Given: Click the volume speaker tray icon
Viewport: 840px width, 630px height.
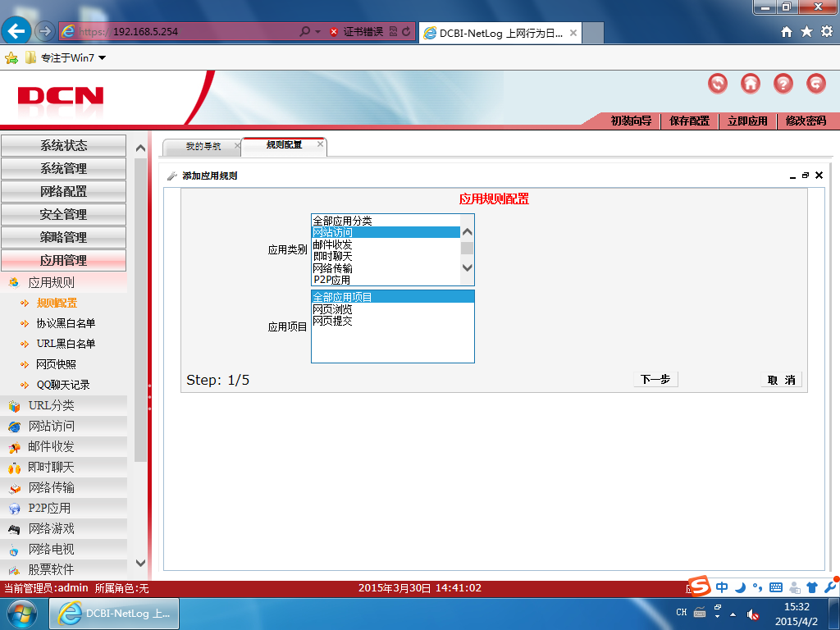Looking at the screenshot, I should click(753, 614).
